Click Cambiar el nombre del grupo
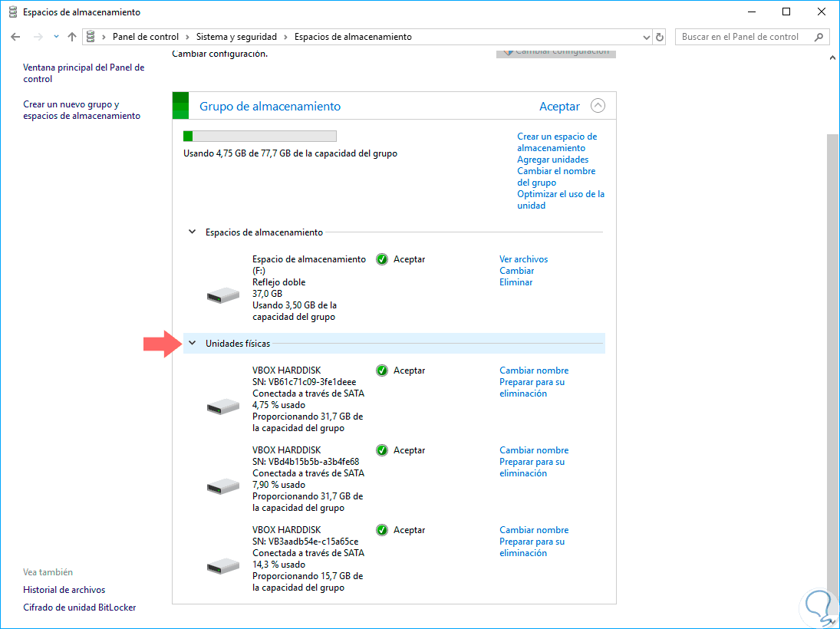 [556, 176]
